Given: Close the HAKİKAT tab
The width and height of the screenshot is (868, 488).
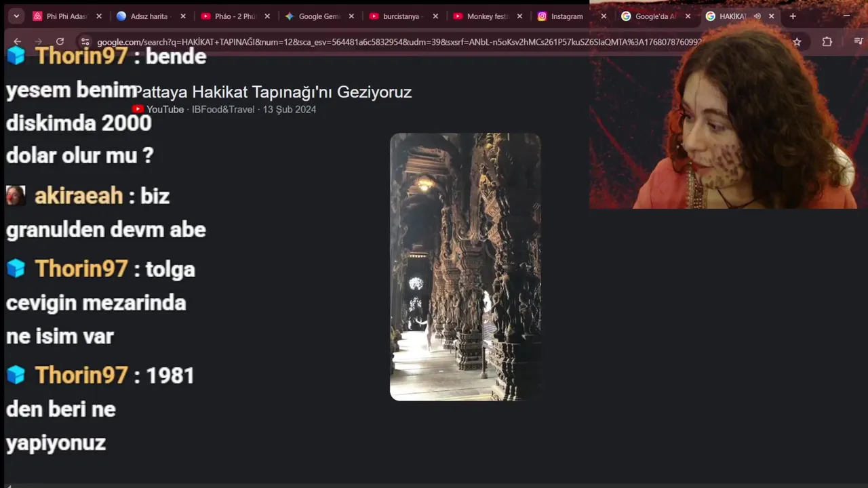Looking at the screenshot, I should 771,16.
